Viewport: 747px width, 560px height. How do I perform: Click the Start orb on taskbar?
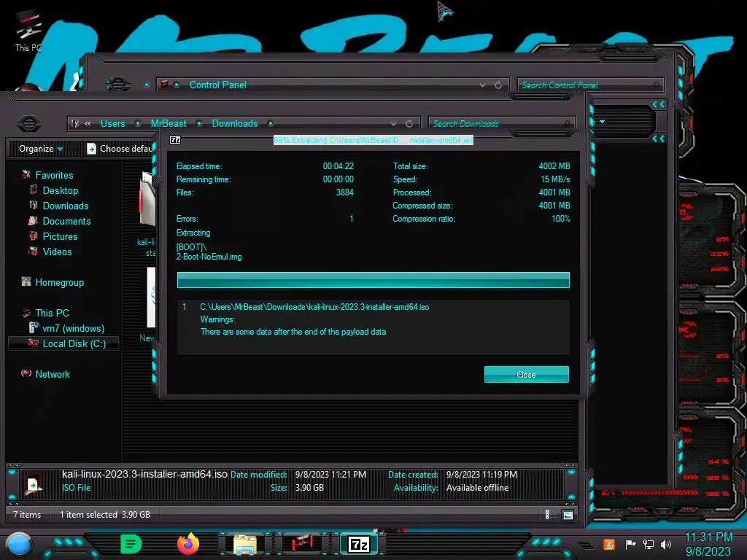19,545
